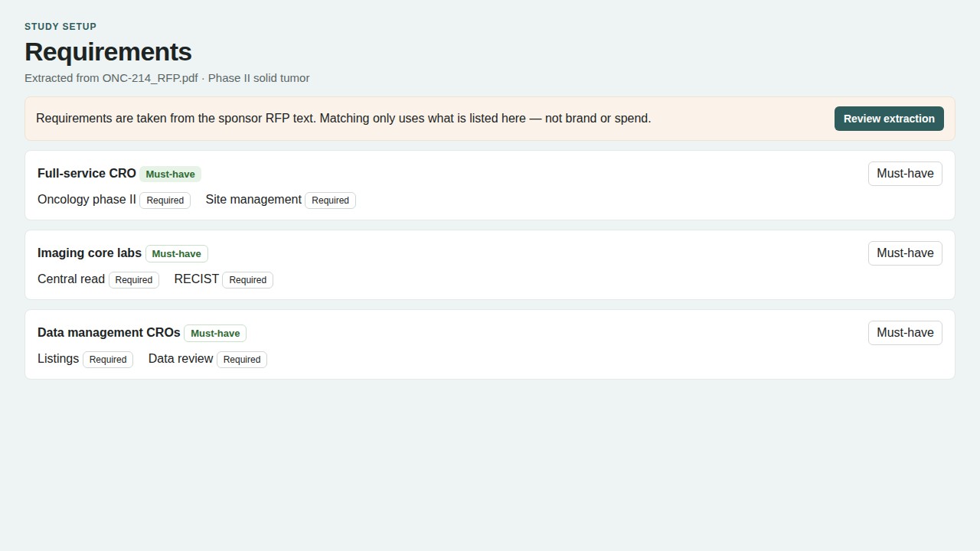Viewport: 980px width, 551px height.
Task: Toggle the Must-have button on Data management CROs card
Action: (905, 333)
